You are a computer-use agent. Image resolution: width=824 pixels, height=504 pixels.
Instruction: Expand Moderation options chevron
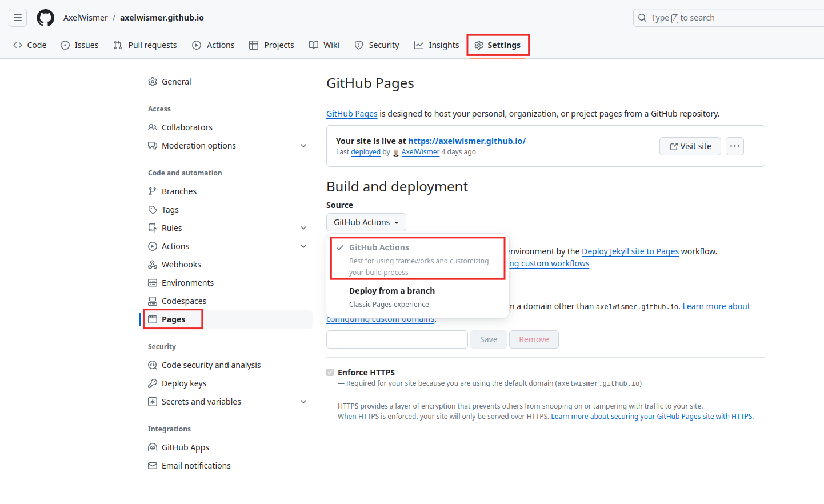pyautogui.click(x=303, y=146)
